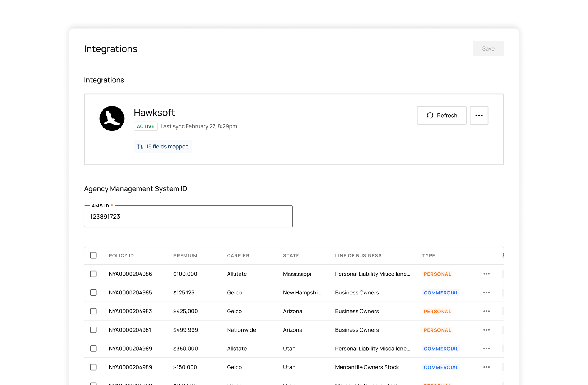This screenshot has width=588, height=385.
Task: Click the three-dot menu icon for NYA0000204981
Action: (x=486, y=329)
